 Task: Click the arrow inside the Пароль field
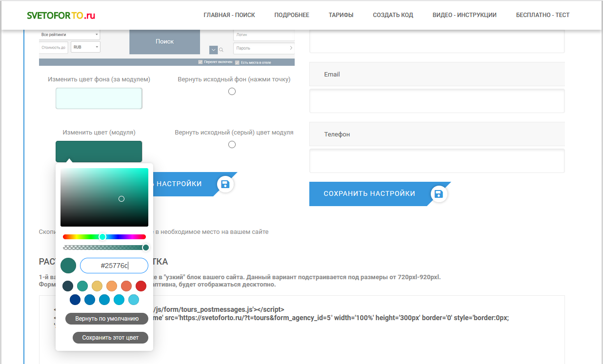(291, 48)
